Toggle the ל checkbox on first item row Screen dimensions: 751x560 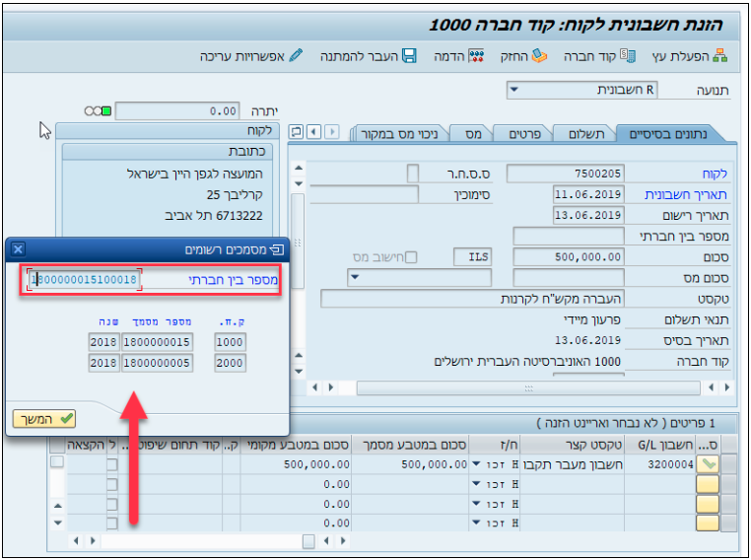point(111,464)
